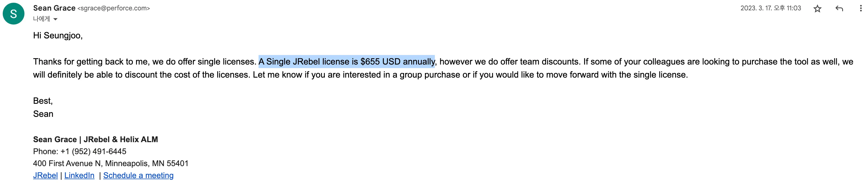Screen dimensions: 868x183
Task: Click the sgrace@perforce.com email address
Action: point(114,8)
